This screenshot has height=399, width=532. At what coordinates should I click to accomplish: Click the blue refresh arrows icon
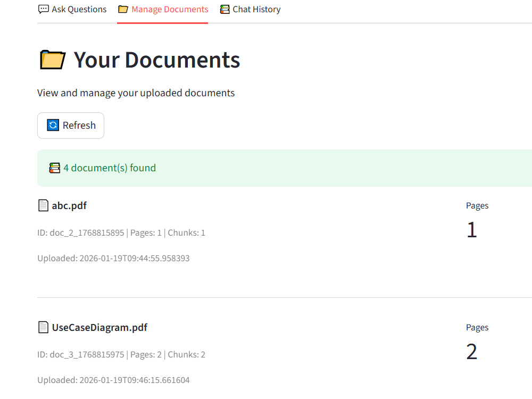[53, 125]
